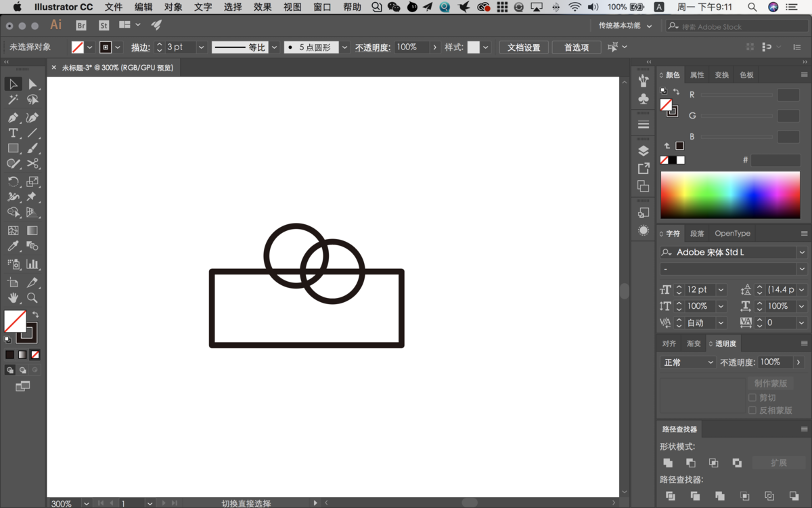Switch to the 属性 tab
Screen dimensions: 812x508
coord(697,75)
